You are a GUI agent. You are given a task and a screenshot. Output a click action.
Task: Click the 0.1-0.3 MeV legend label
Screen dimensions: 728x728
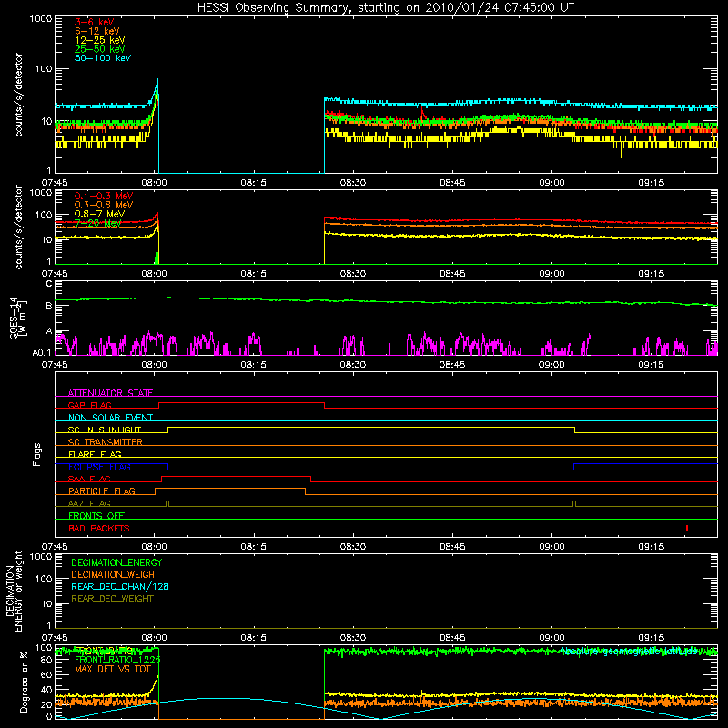tap(104, 196)
